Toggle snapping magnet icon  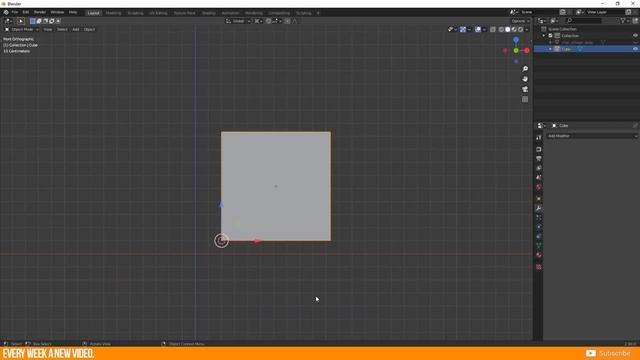[269, 21]
